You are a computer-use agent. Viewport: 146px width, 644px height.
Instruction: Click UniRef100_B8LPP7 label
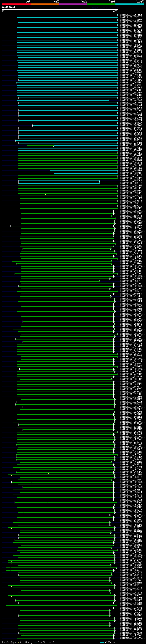click(x=131, y=93)
